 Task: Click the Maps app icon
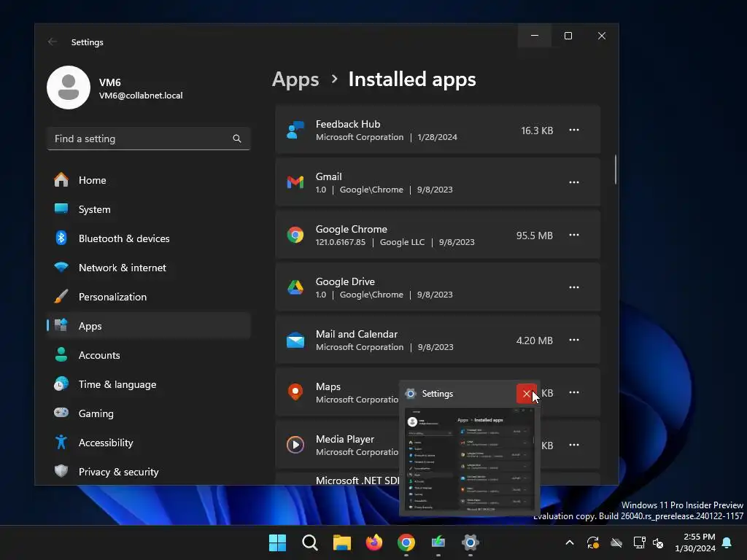tap(295, 392)
